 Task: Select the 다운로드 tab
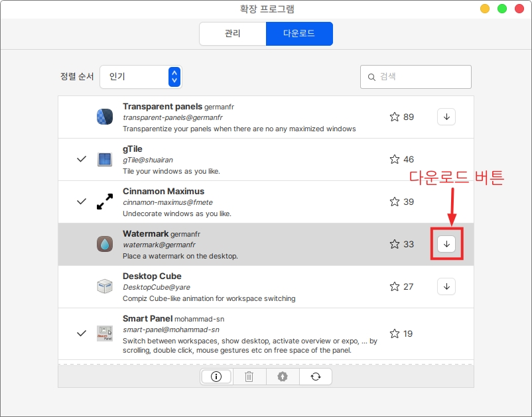tap(299, 34)
